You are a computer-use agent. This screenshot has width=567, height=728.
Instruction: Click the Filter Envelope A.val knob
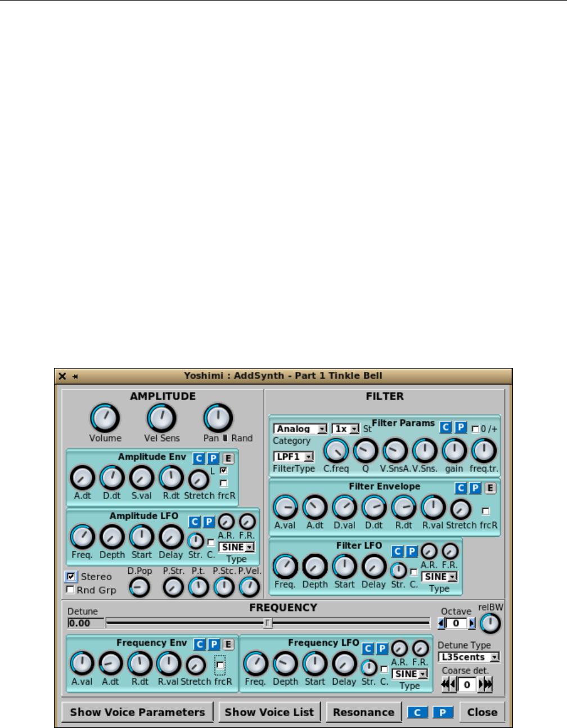(285, 508)
